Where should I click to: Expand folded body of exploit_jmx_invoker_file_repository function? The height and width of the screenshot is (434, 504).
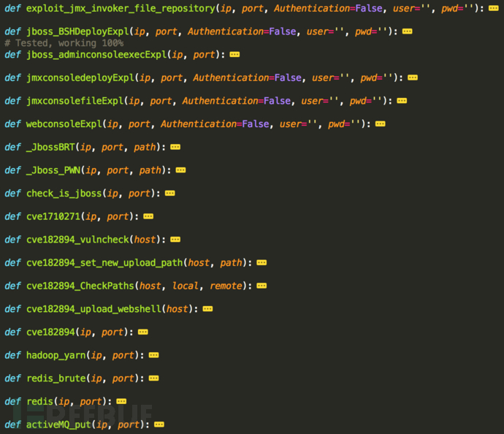click(493, 8)
